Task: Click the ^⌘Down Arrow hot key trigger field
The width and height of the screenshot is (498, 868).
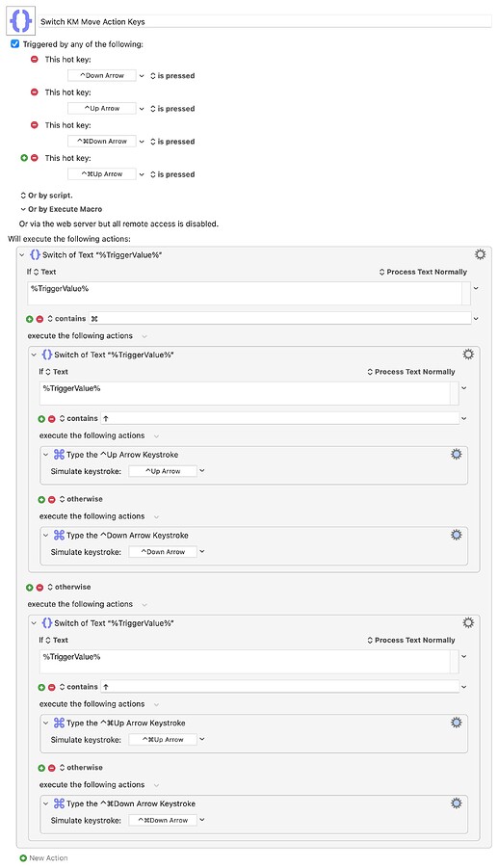Action: click(x=102, y=142)
